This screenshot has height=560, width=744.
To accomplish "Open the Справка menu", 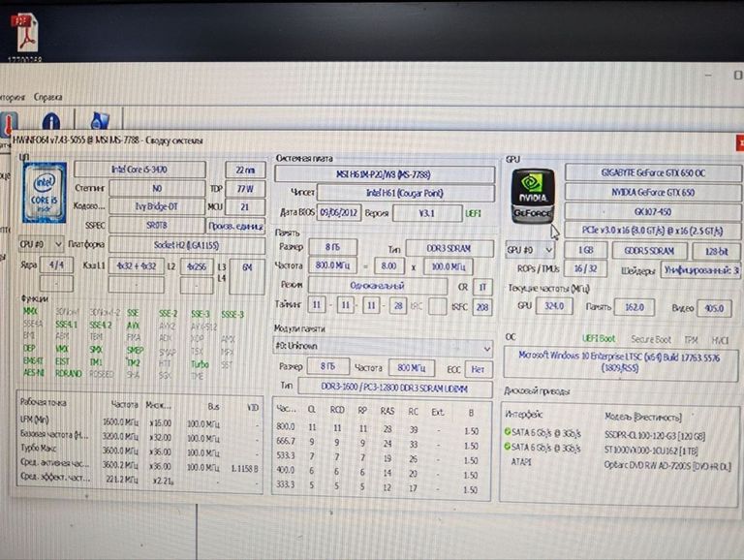I will click(47, 96).
